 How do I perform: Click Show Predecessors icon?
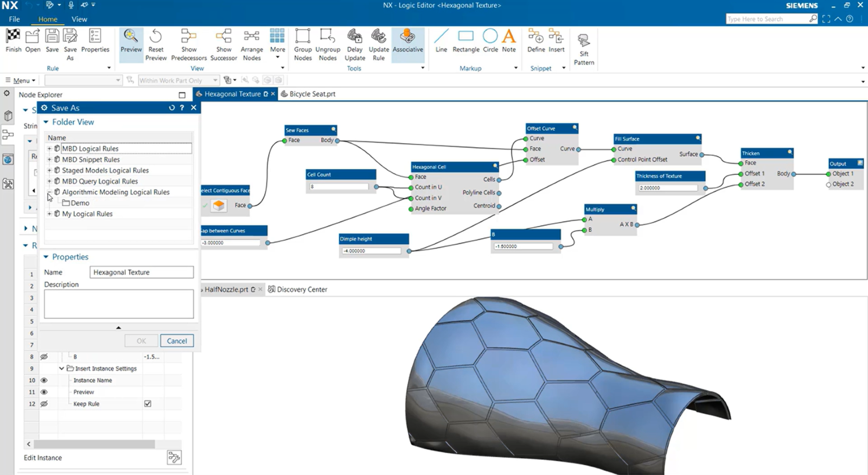[188, 36]
